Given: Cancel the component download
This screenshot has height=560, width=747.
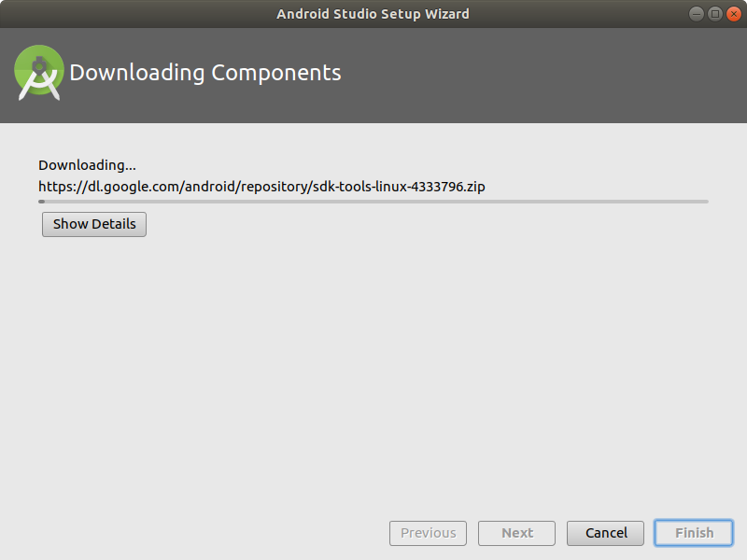Looking at the screenshot, I should click(x=605, y=533).
